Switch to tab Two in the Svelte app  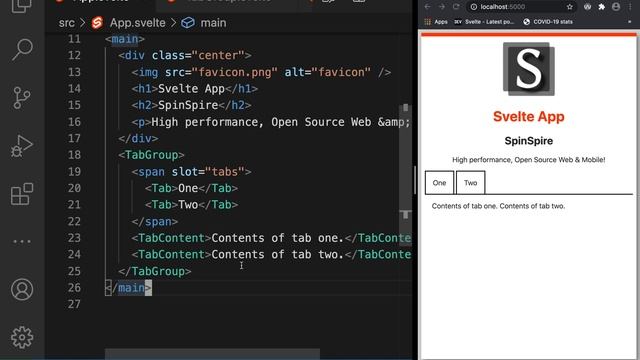click(470, 183)
